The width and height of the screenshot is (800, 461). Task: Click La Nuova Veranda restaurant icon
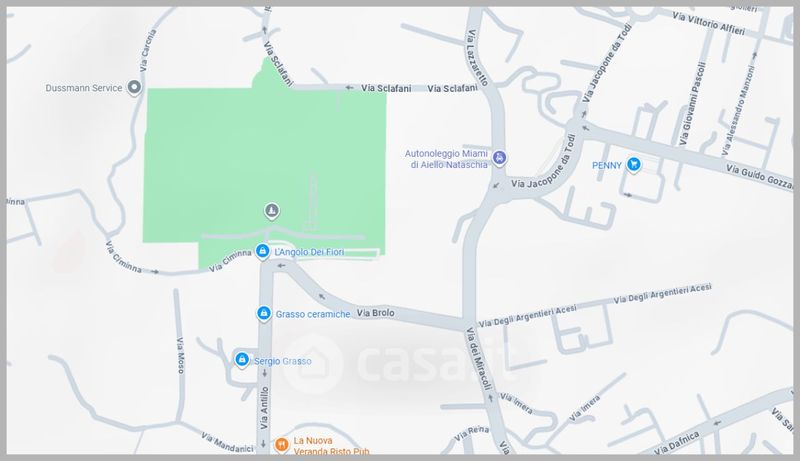click(281, 445)
